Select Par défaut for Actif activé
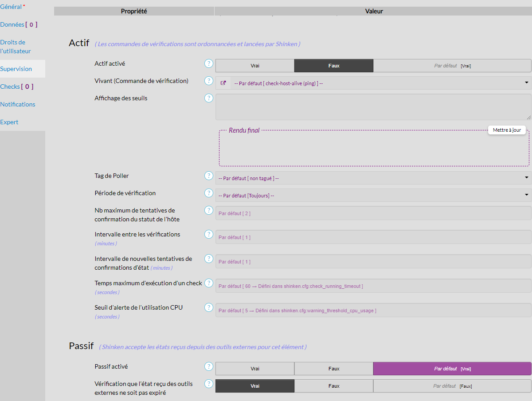532x401 pixels. click(452, 66)
